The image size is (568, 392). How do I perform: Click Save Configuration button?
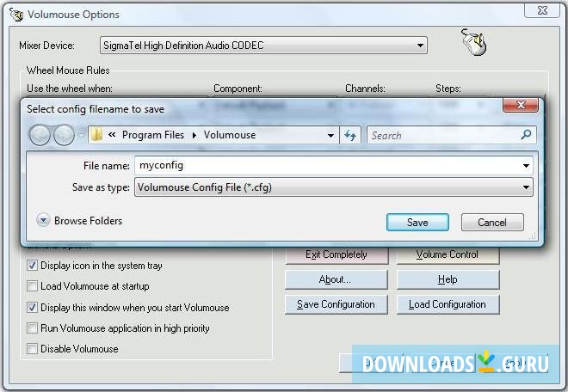pos(336,304)
